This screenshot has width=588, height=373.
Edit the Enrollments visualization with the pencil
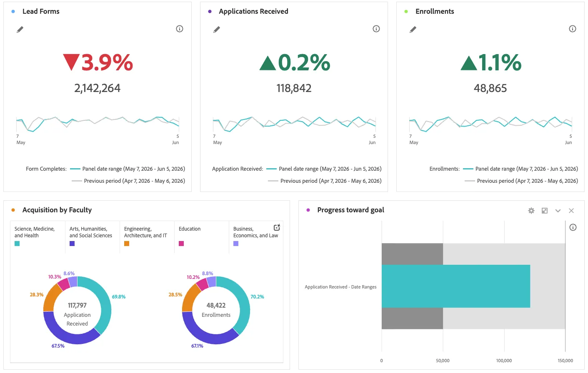click(413, 30)
